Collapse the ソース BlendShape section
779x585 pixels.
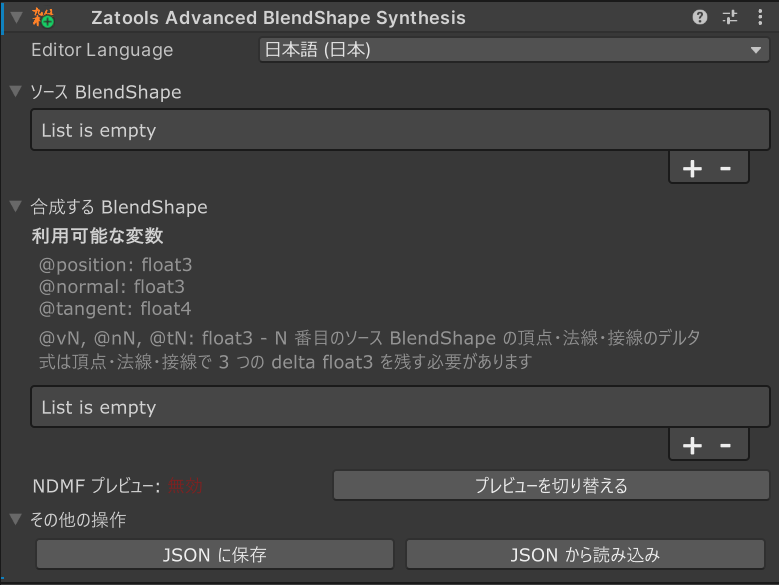click(16, 91)
